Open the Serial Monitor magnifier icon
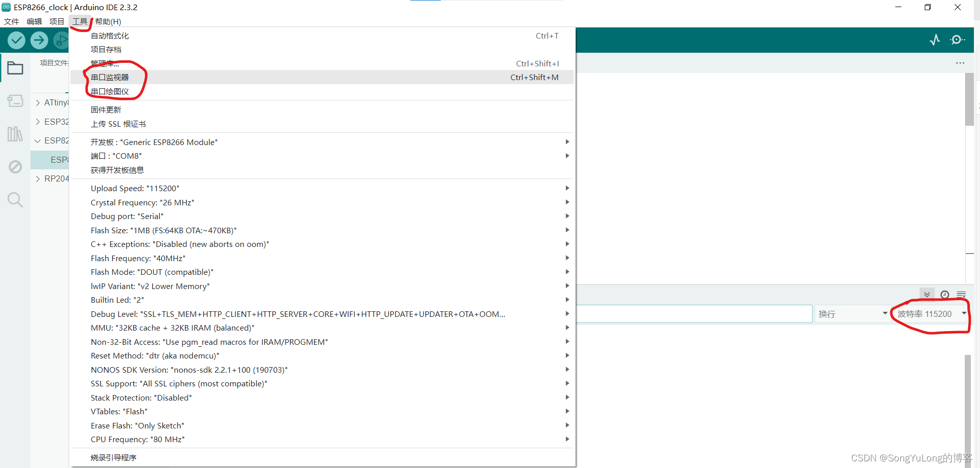The image size is (980, 468). tap(957, 40)
